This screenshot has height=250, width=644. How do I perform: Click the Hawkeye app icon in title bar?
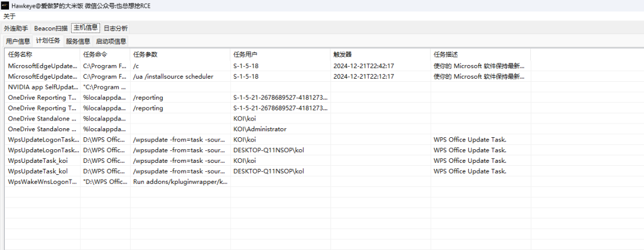(5, 5)
